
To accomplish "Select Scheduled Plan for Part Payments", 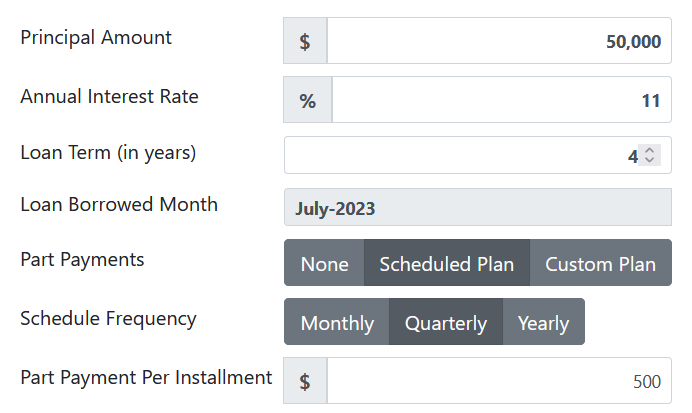I will pyautogui.click(x=447, y=263).
